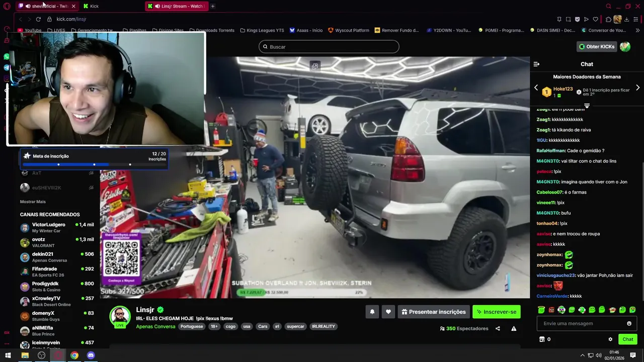Click the Buscar search field
Viewport: 644px width, 362px height.
pyautogui.click(x=329, y=47)
